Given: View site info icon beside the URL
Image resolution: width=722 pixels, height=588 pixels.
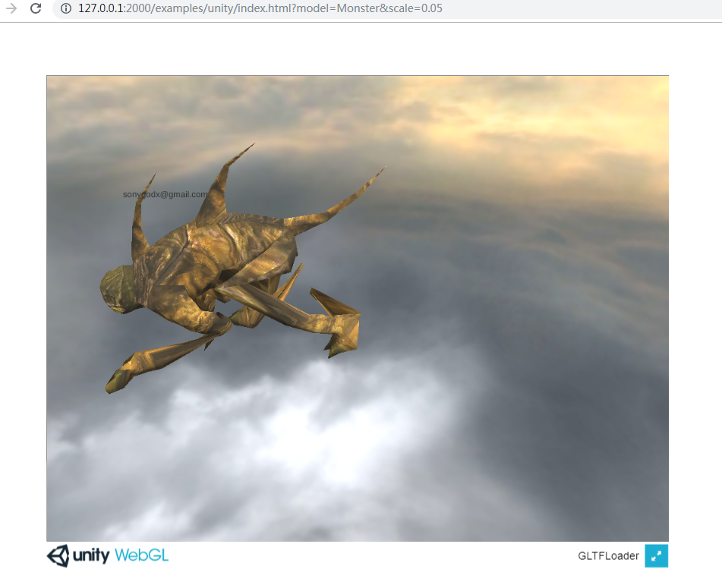Looking at the screenshot, I should [x=66, y=8].
